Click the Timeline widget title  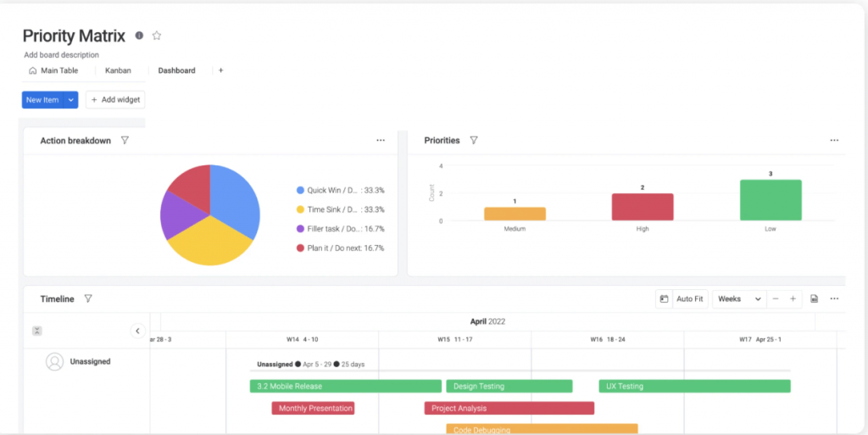57,298
